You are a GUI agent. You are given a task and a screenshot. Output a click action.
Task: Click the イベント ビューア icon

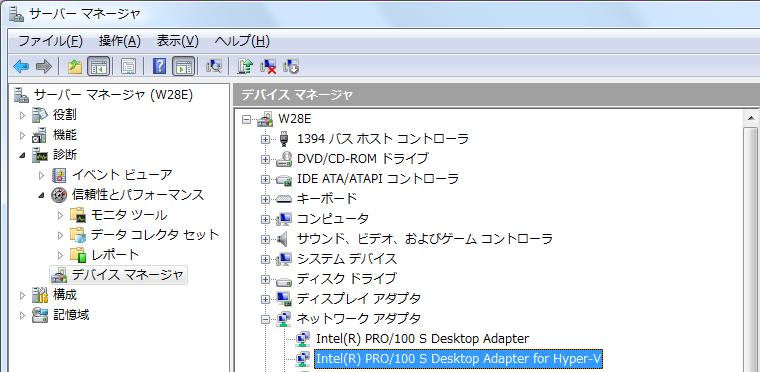coord(59,175)
